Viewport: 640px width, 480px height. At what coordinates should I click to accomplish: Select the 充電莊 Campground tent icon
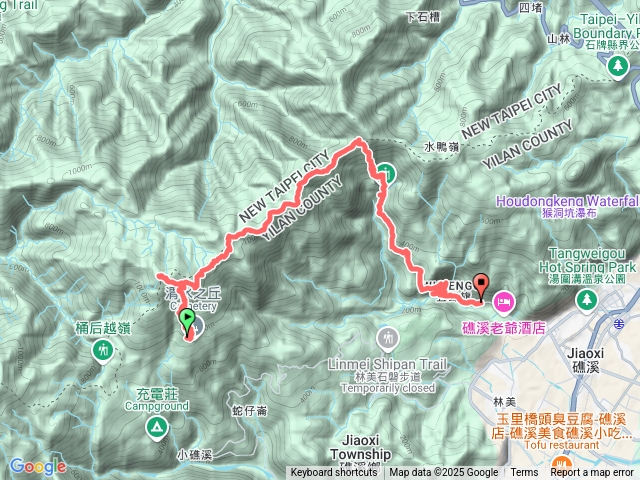tap(157, 429)
